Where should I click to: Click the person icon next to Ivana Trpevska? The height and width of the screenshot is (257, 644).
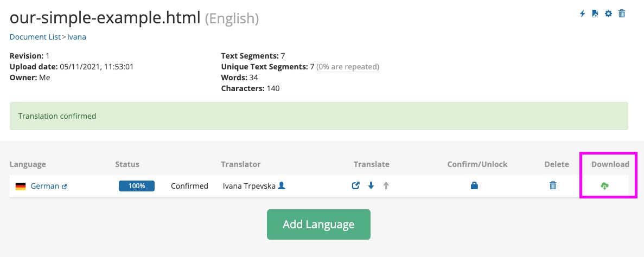coord(281,185)
